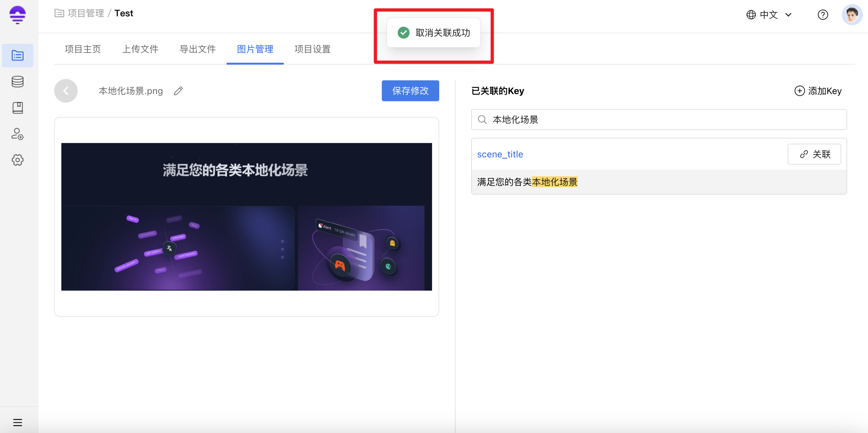Screen dimensions: 868x433
Task: Click the 关联 button for scene_title
Action: point(814,154)
